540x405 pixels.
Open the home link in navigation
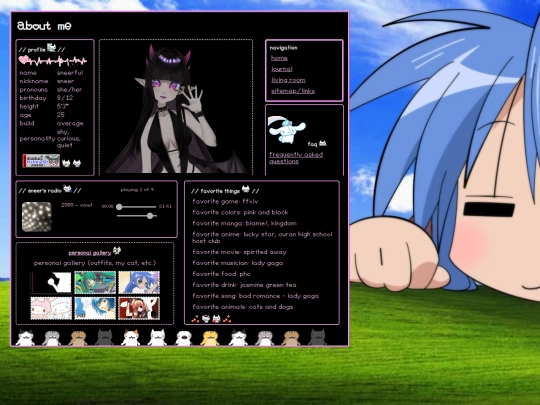279,58
